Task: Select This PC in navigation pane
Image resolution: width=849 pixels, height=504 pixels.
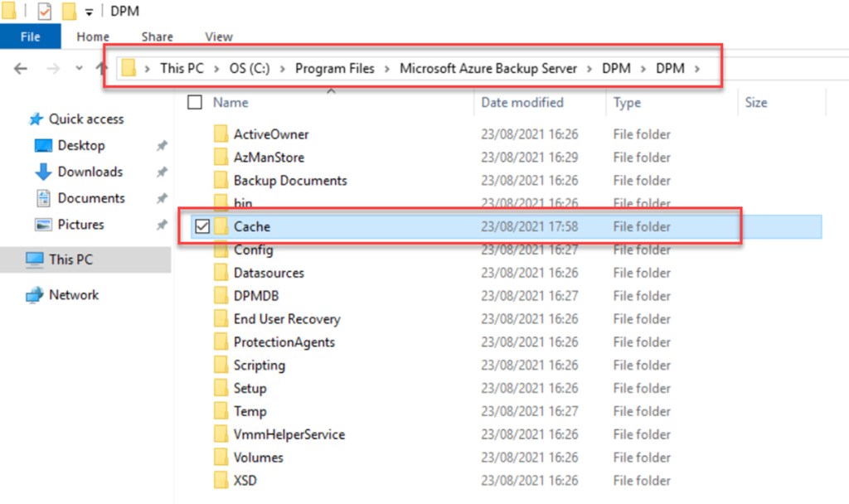Action: coord(70,259)
